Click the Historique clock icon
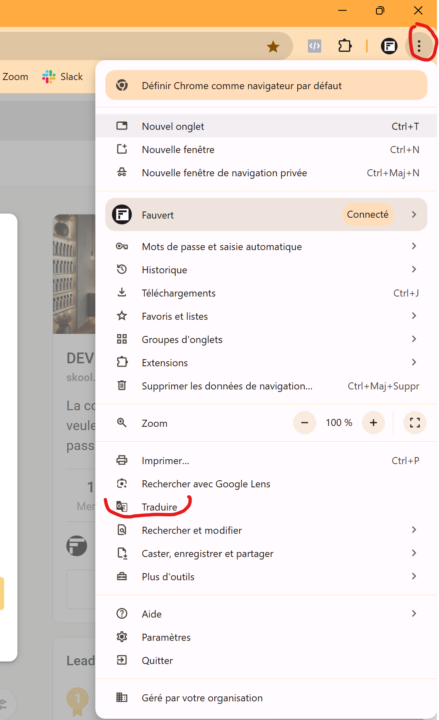This screenshot has width=439, height=720. (x=122, y=270)
